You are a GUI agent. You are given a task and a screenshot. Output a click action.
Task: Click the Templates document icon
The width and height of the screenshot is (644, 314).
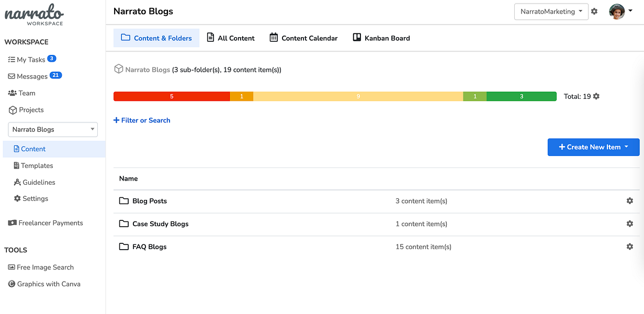pyautogui.click(x=16, y=165)
